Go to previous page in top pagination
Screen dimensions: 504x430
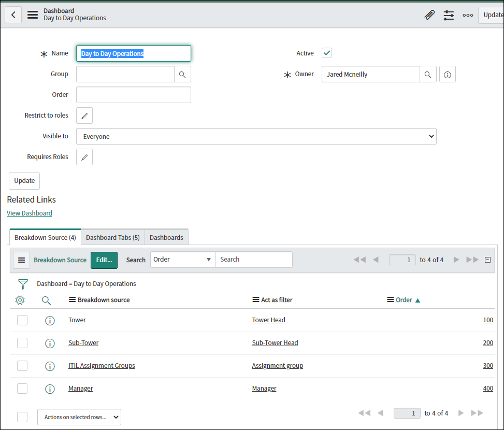coord(376,260)
